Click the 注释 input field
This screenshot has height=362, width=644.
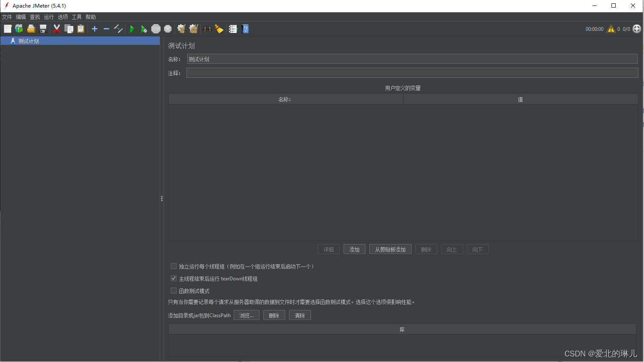point(412,73)
